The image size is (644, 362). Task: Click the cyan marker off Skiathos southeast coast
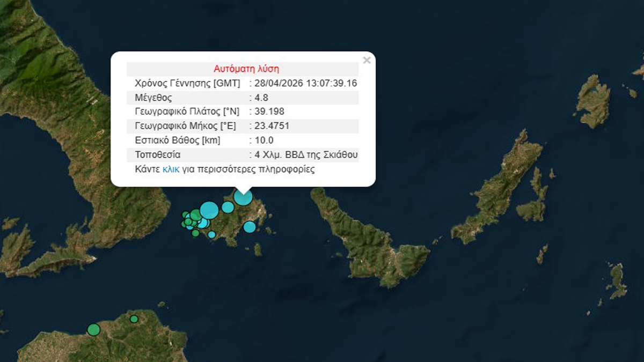(250, 227)
